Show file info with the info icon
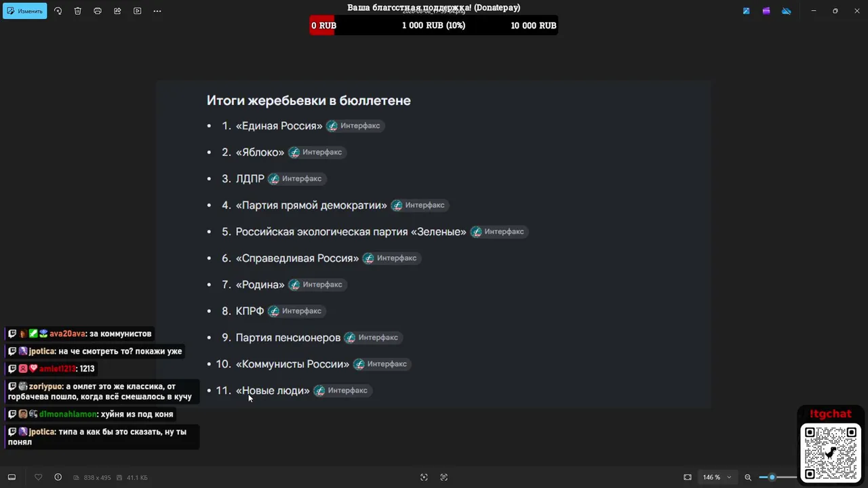 tap(58, 477)
